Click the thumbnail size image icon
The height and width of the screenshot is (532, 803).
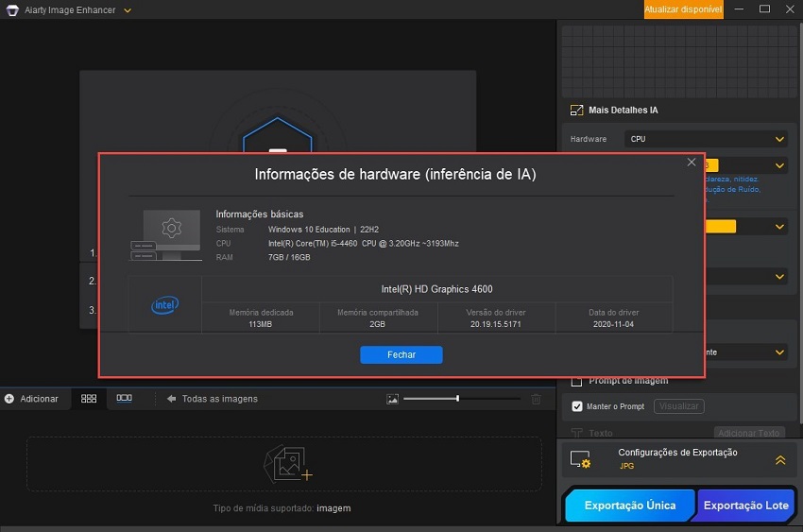point(392,399)
